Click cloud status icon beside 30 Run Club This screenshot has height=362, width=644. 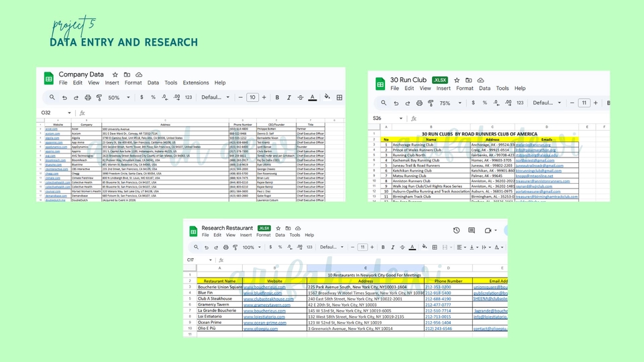point(480,80)
